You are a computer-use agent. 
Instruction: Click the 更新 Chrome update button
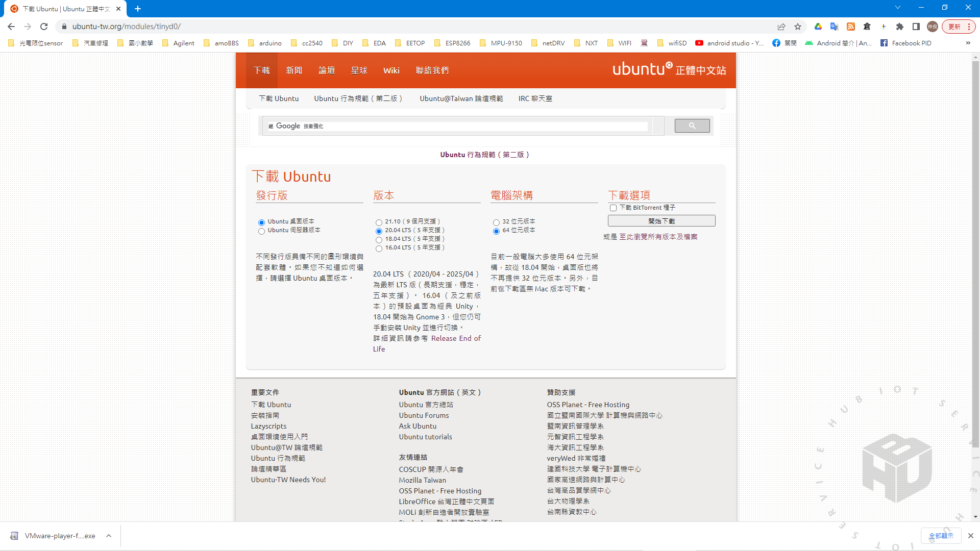point(954,27)
